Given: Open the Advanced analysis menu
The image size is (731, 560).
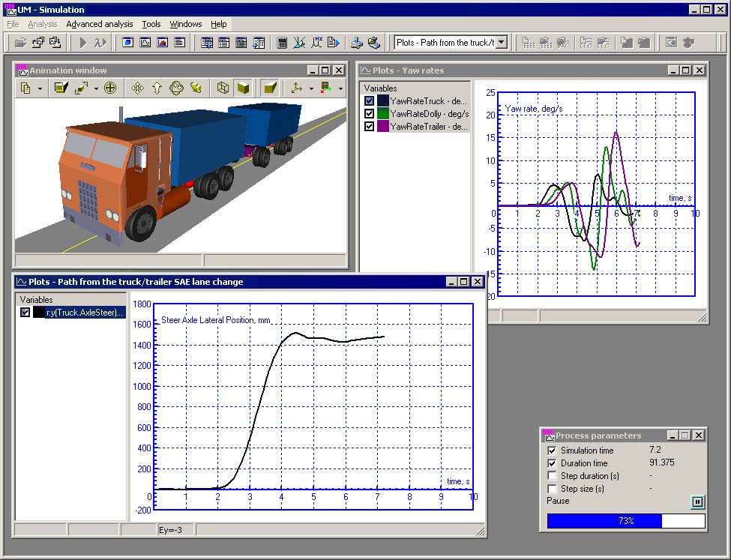Looking at the screenshot, I should tap(100, 24).
